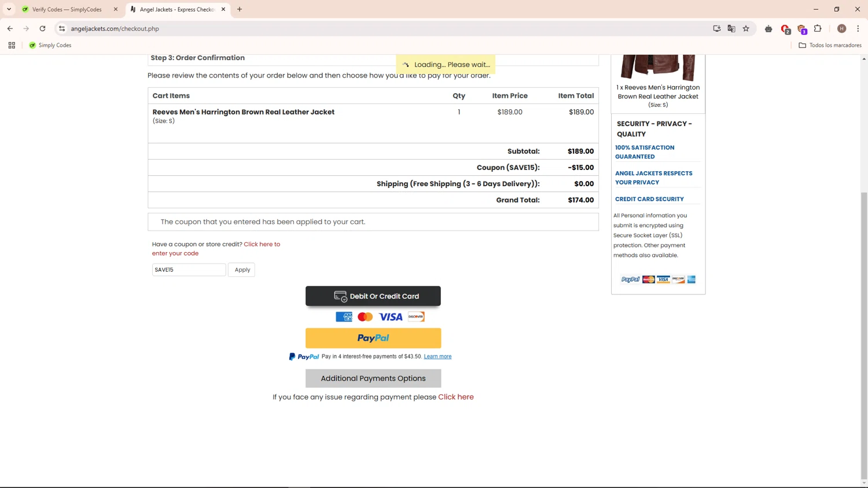
Task: Click here to enter your code link
Action: (216, 249)
